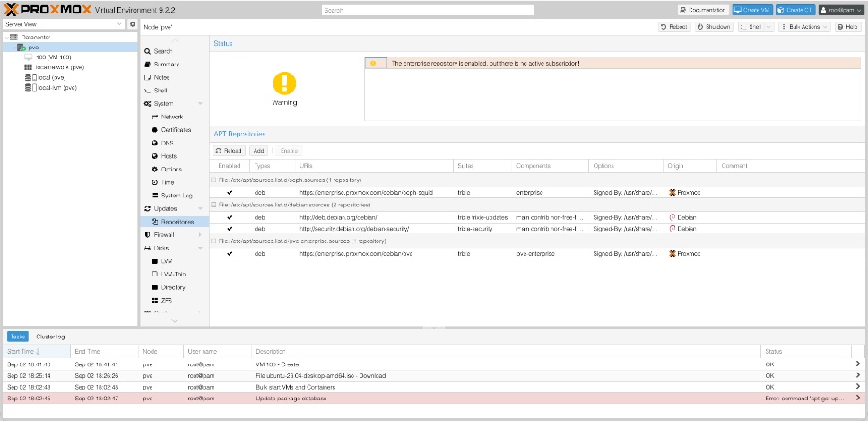This screenshot has height=421, width=868.
Task: Open the ZFS page
Action: pyautogui.click(x=173, y=300)
